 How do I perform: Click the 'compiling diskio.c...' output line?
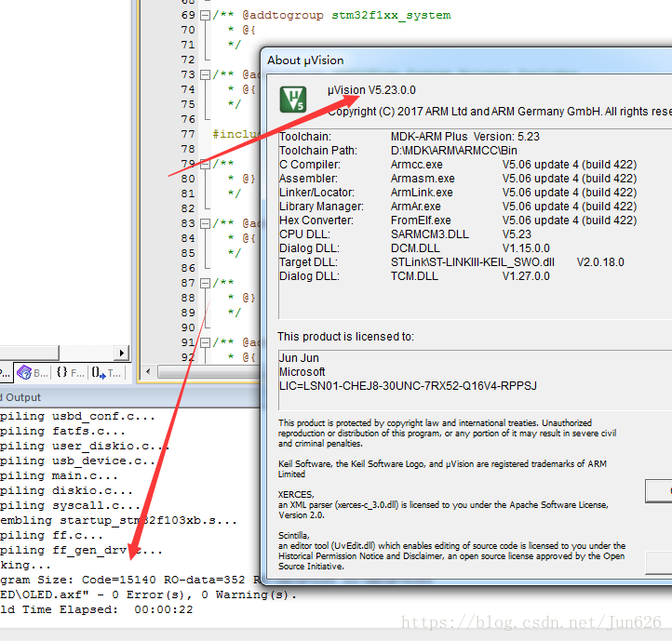coord(66,491)
